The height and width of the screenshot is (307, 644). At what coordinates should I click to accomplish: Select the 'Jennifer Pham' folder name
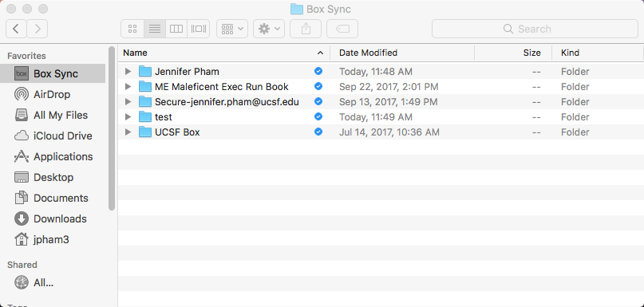click(187, 72)
